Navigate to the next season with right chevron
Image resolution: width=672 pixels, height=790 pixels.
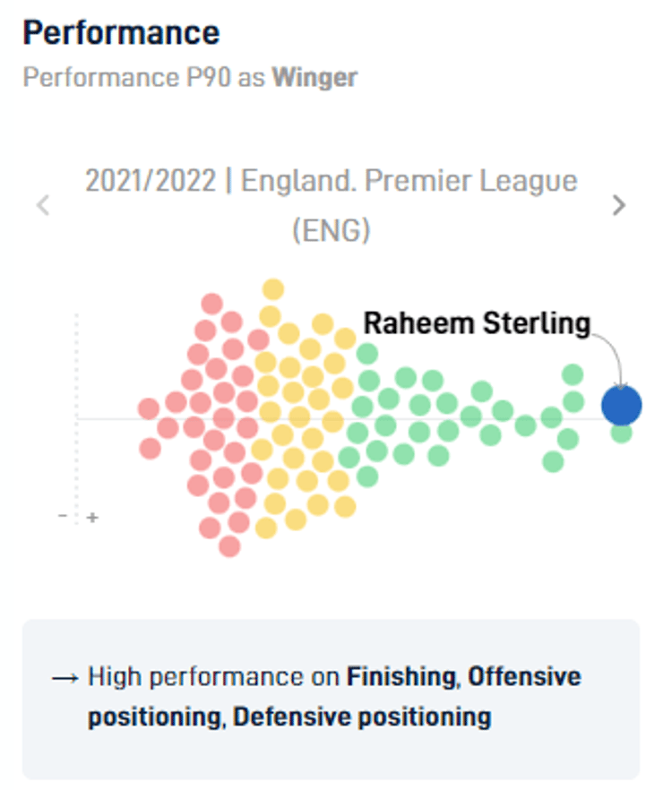pos(618,205)
